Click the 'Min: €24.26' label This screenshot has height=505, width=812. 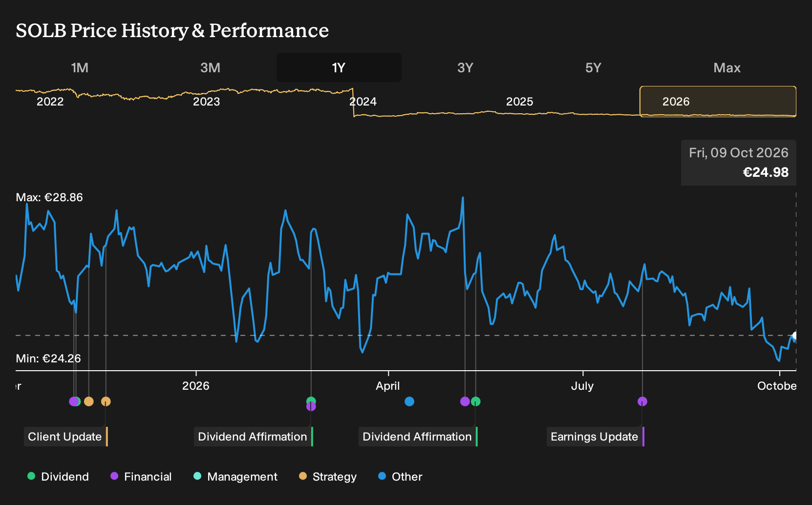click(x=48, y=358)
